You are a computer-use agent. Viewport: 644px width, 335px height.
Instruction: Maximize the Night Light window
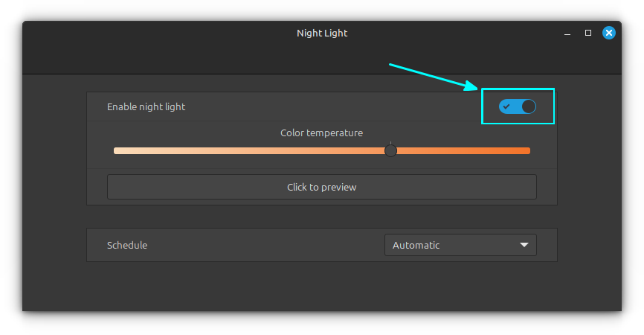click(587, 33)
